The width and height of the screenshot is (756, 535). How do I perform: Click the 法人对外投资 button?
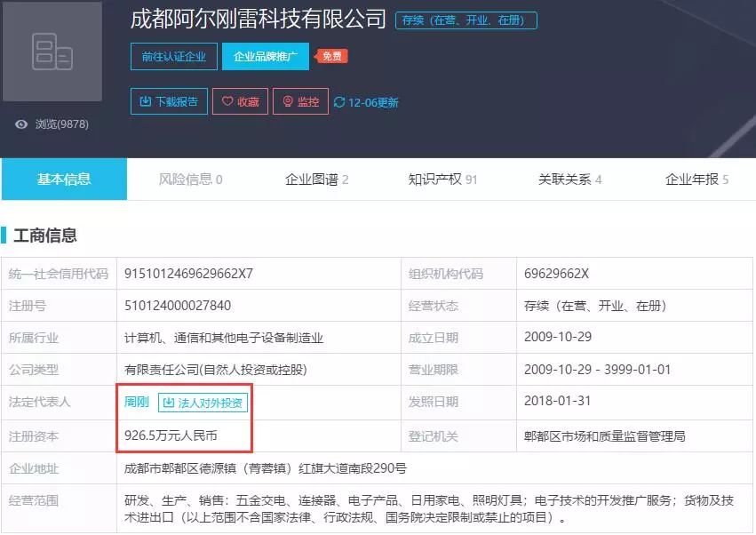pos(203,403)
